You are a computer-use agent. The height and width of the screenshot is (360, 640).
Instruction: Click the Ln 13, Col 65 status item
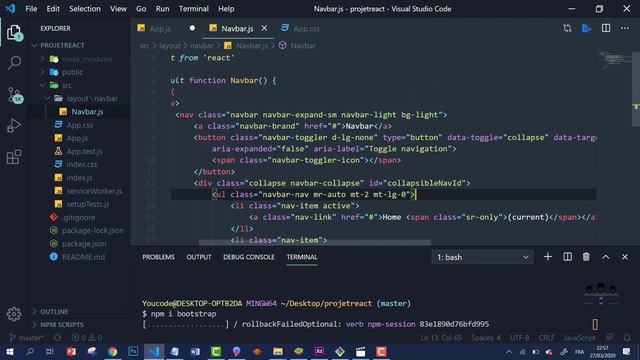(x=441, y=338)
